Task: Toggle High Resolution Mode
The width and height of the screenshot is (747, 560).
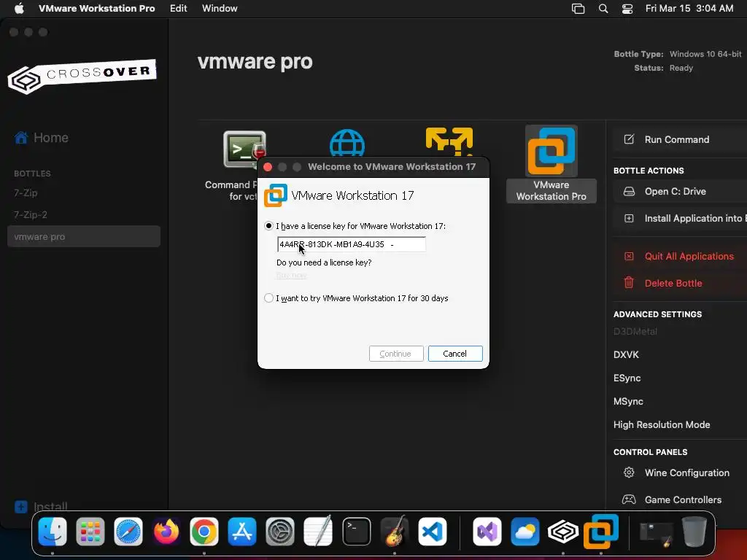Action: pos(662,425)
